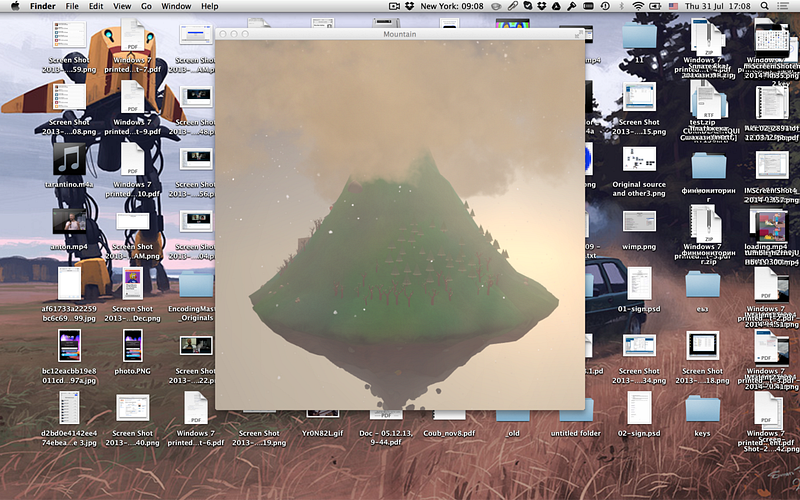Open the tarantino.m4a audio file icon
This screenshot has width=800, height=500.
(x=69, y=159)
